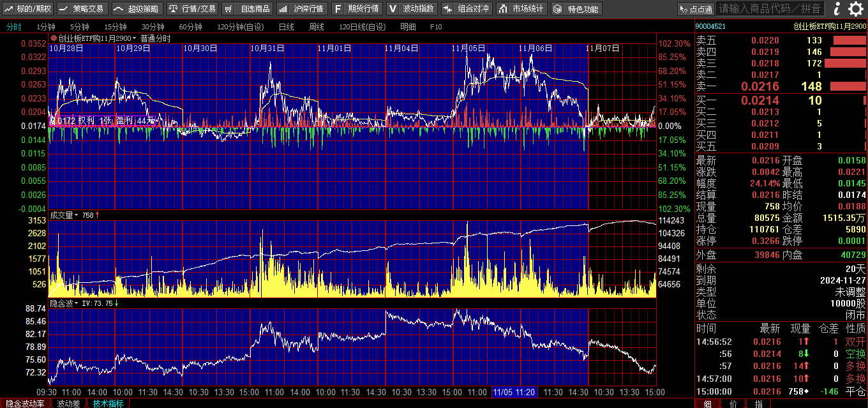Open 策略交易 strategy trading

pyautogui.click(x=82, y=9)
